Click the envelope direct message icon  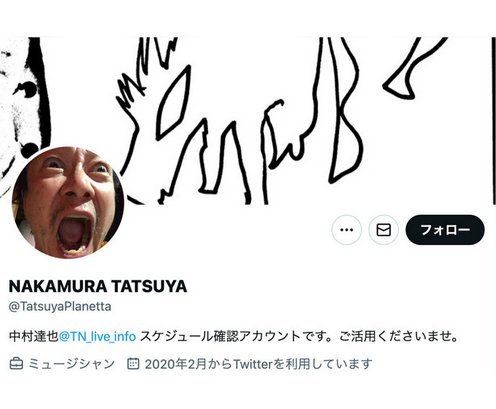coord(384,230)
